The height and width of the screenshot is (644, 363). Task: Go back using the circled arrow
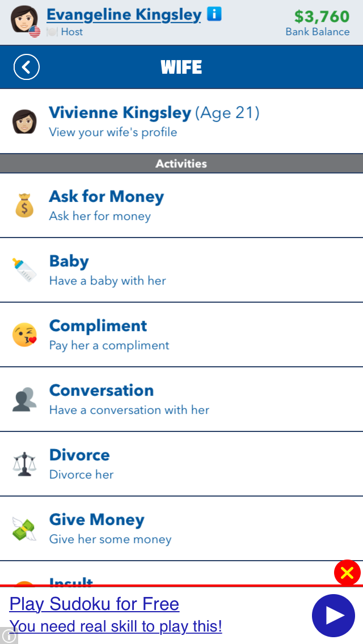point(26,67)
